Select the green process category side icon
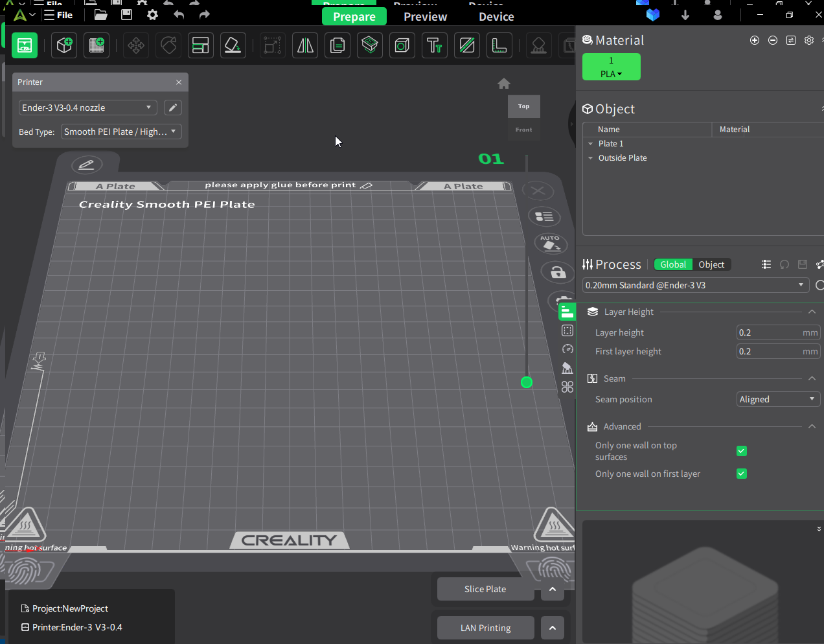824x644 pixels. coord(567,312)
